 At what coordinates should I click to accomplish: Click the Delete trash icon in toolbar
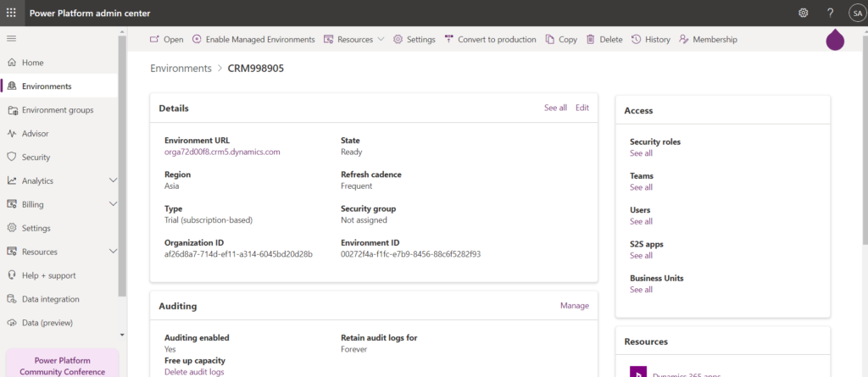(x=591, y=40)
